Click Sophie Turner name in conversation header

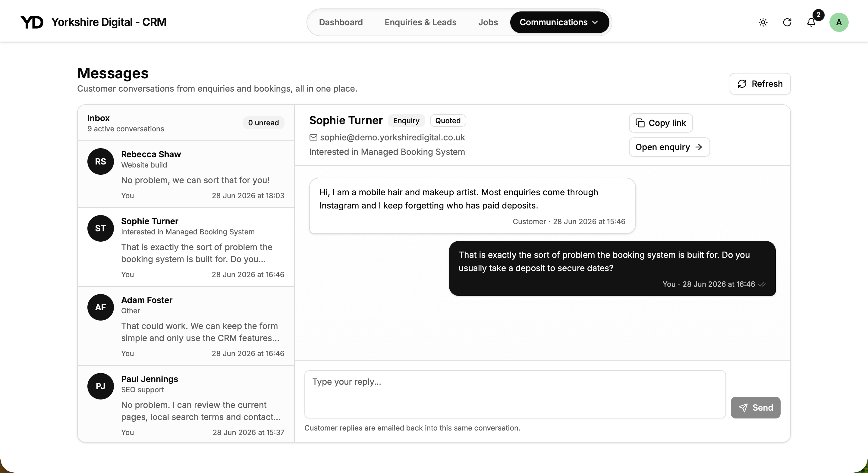pyautogui.click(x=346, y=120)
